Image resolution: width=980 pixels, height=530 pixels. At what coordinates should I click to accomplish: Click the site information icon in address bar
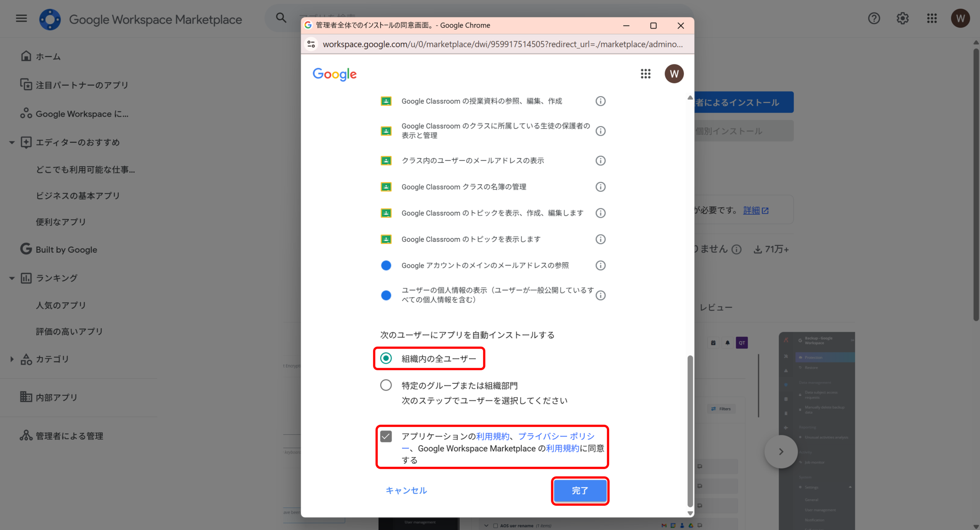tap(311, 44)
